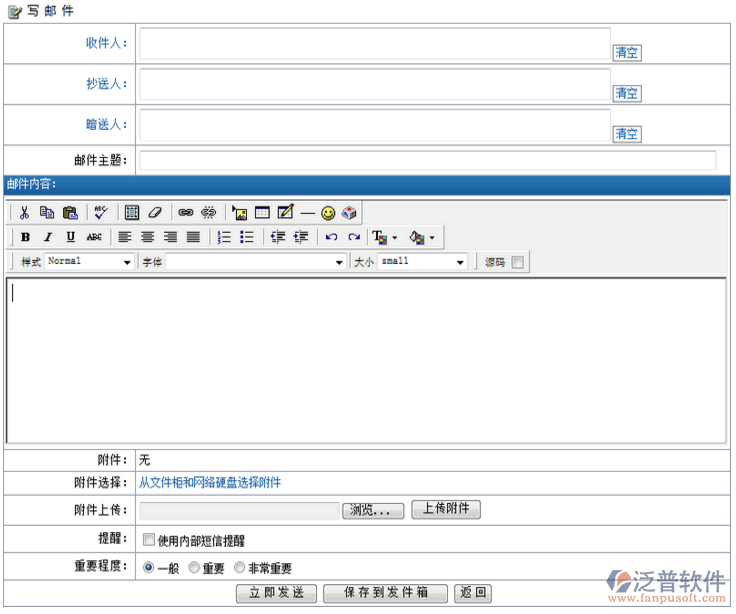Screen dimensions: 736x614
Task: Select the 重要 importance radio button
Action: tap(194, 568)
